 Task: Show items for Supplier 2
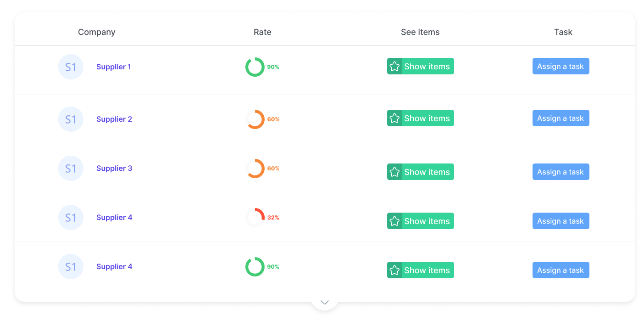(421, 118)
